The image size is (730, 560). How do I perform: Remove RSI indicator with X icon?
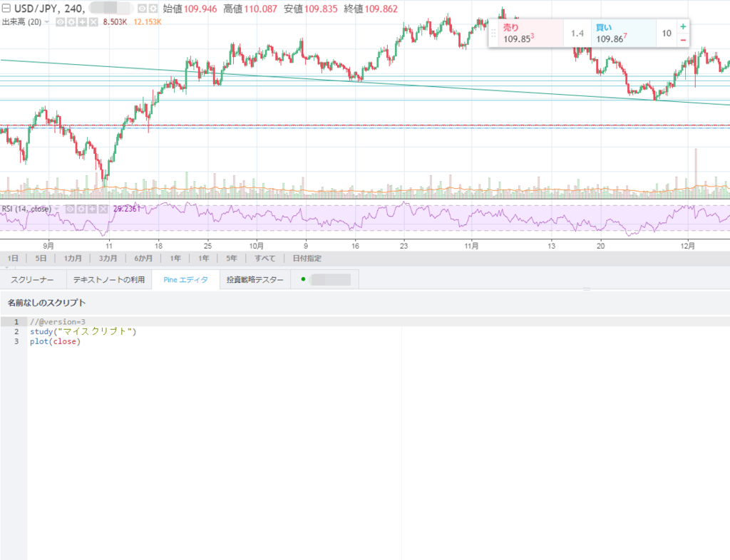(x=103, y=209)
